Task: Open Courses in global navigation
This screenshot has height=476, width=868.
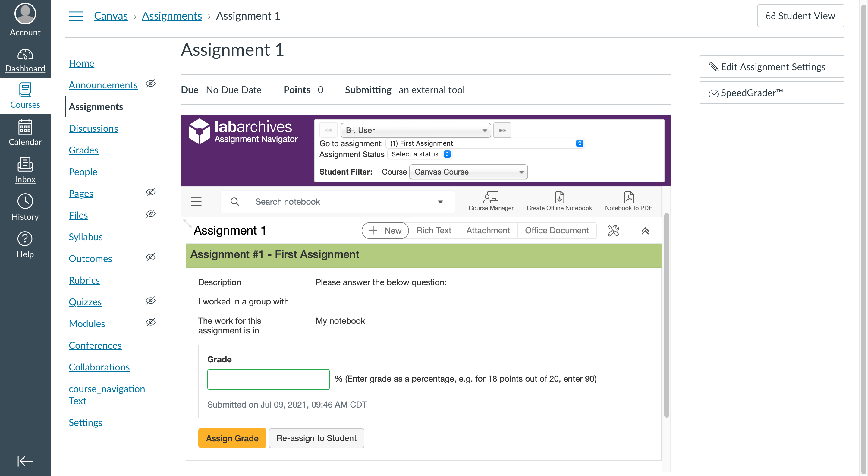Action: [25, 96]
